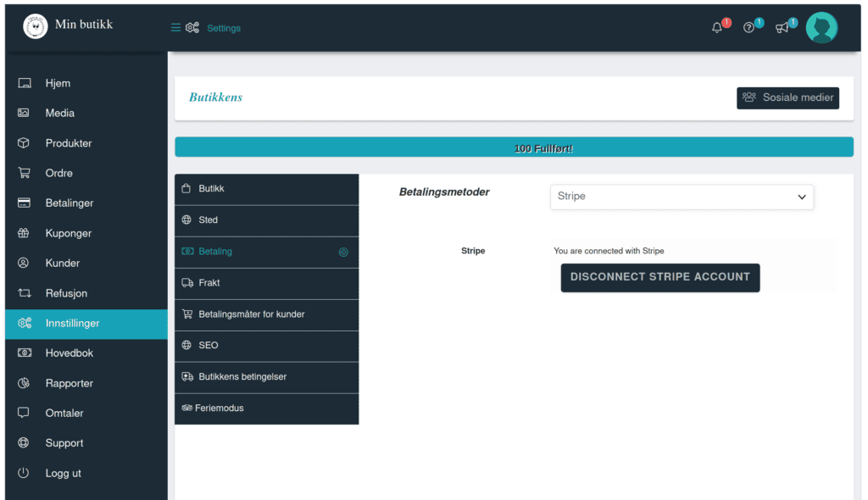
Task: Open Ordre in sidebar
Action: coord(86,173)
